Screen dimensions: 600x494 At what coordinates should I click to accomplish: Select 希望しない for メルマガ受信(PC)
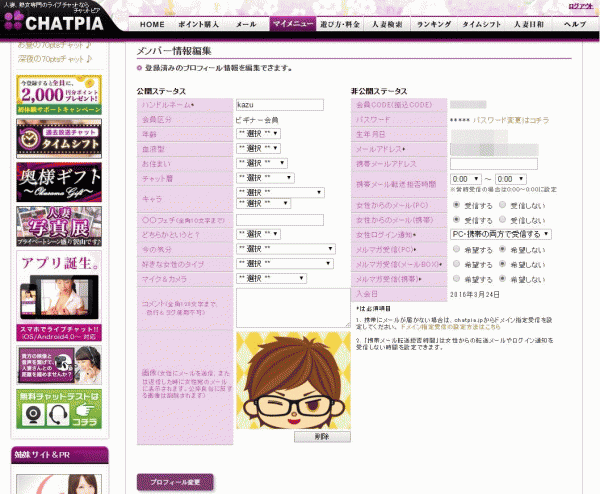click(x=502, y=249)
